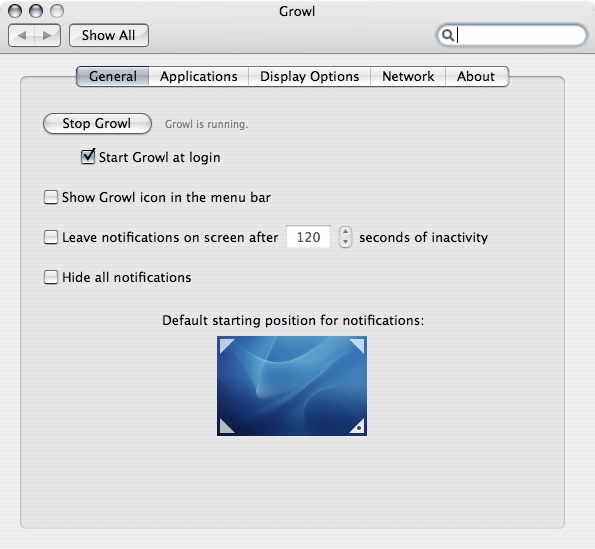This screenshot has height=549, width=595.
Task: Minimize the Growl preferences window
Action: click(36, 11)
